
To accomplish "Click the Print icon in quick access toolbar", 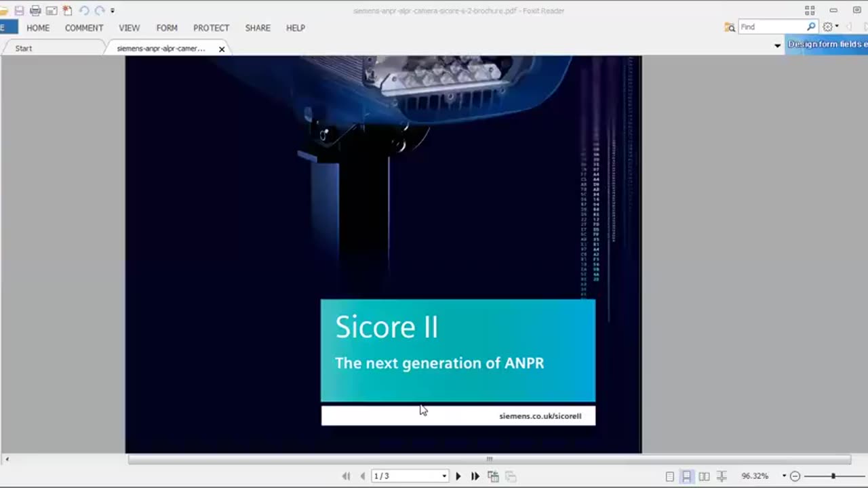I will tap(35, 10).
